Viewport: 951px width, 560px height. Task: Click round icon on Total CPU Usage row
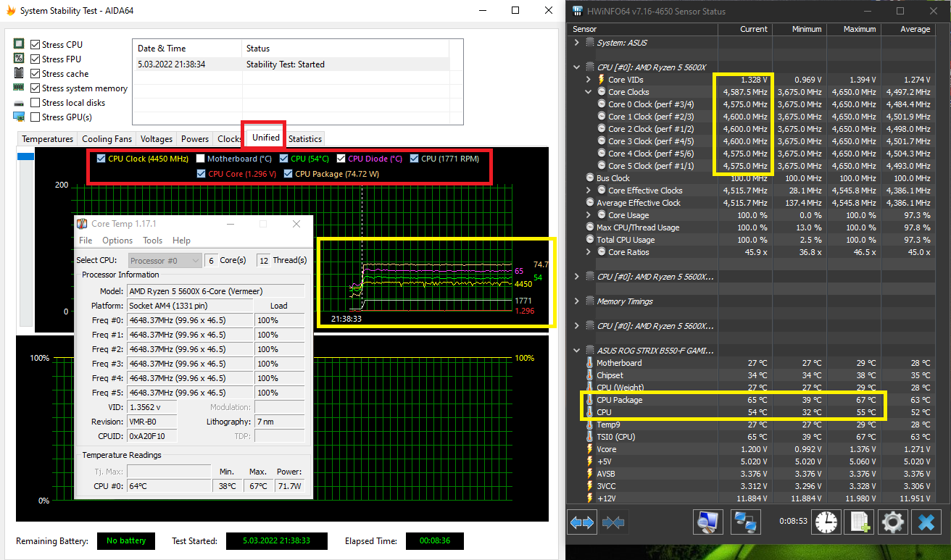click(x=590, y=240)
